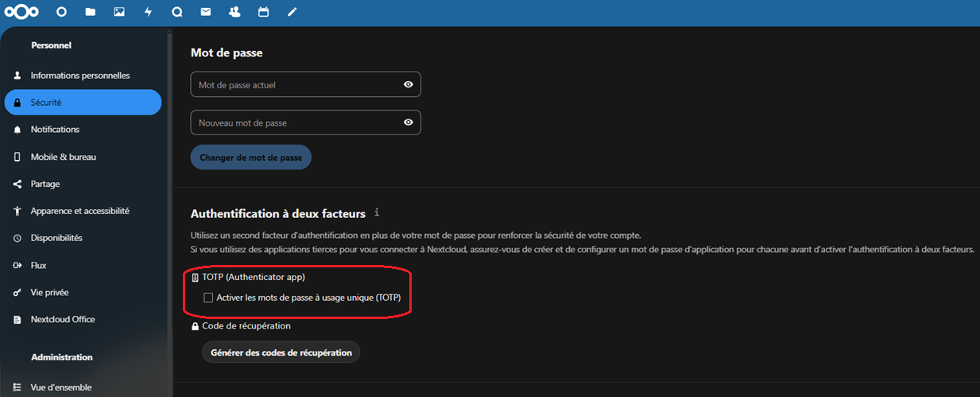The height and width of the screenshot is (397, 980).
Task: Click the TOTP (Authenticator app) label
Action: tap(254, 277)
